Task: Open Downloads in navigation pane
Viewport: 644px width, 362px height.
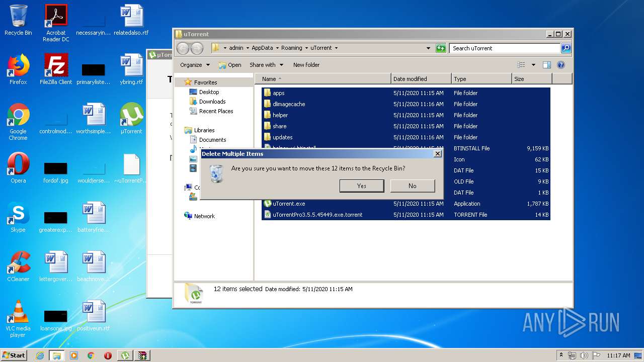Action: point(212,102)
